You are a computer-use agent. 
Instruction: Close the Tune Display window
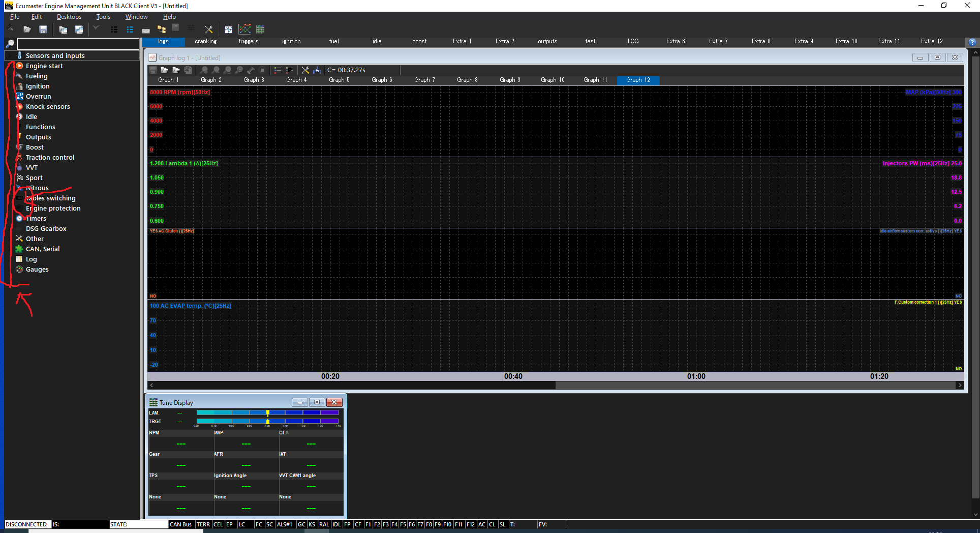(334, 402)
